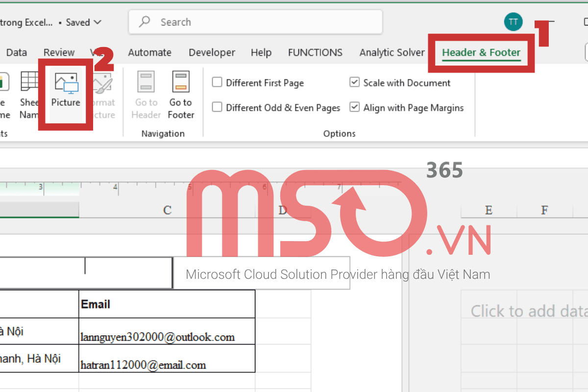Click the Go to Header icon
This screenshot has width=588, height=392.
click(x=146, y=82)
